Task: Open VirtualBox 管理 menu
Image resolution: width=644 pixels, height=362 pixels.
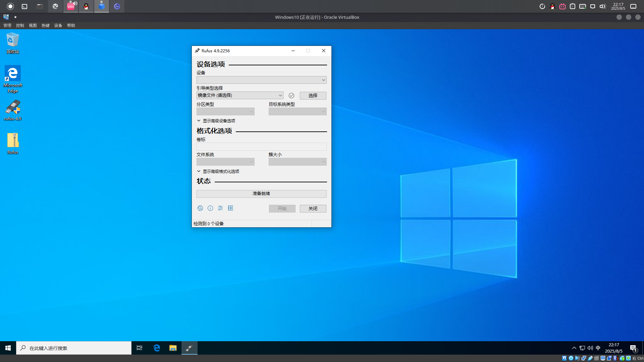Action: (7, 25)
